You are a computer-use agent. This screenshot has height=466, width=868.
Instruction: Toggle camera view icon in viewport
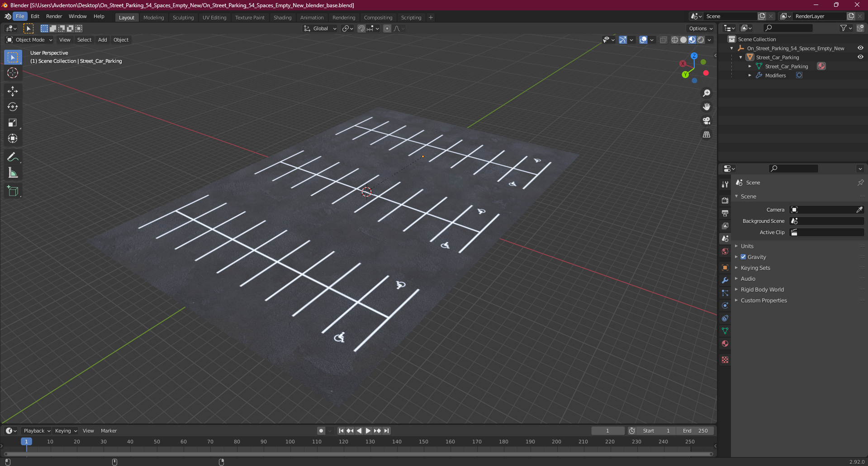point(706,121)
